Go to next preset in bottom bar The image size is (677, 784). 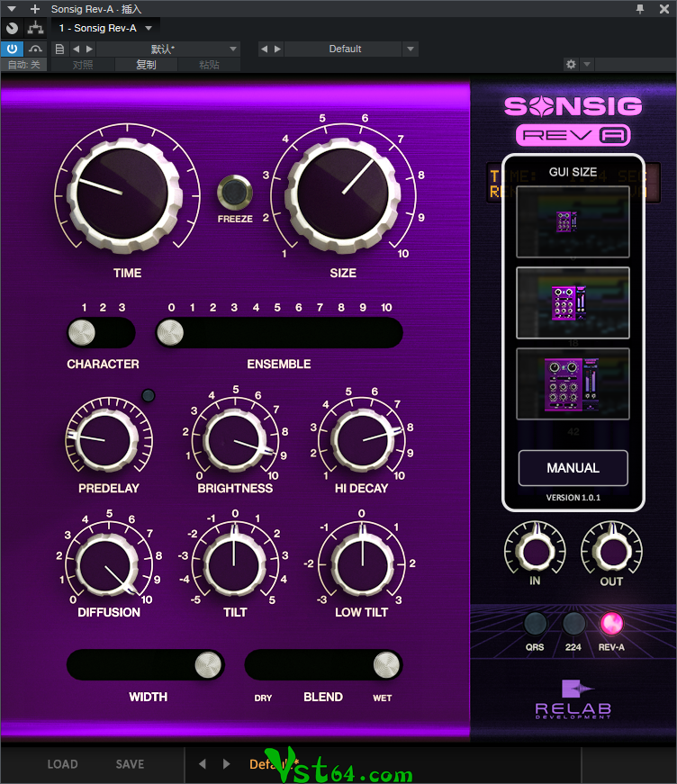[x=227, y=764]
